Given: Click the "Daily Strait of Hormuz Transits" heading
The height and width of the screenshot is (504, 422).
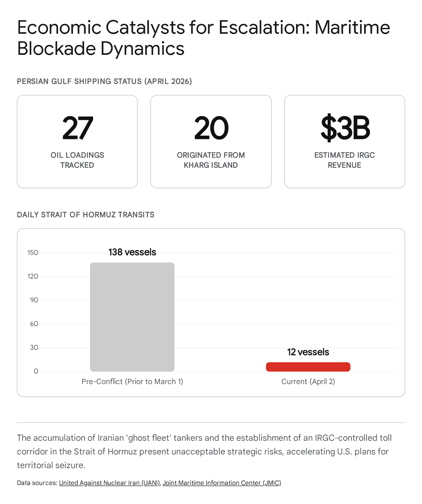Looking at the screenshot, I should (85, 215).
